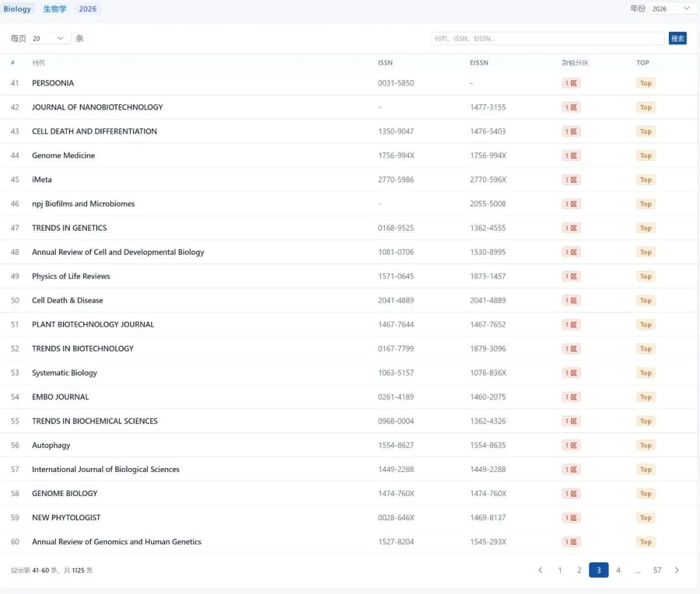
Task: Click the 1区 badge for EMBO JOURNAL
Action: point(571,397)
